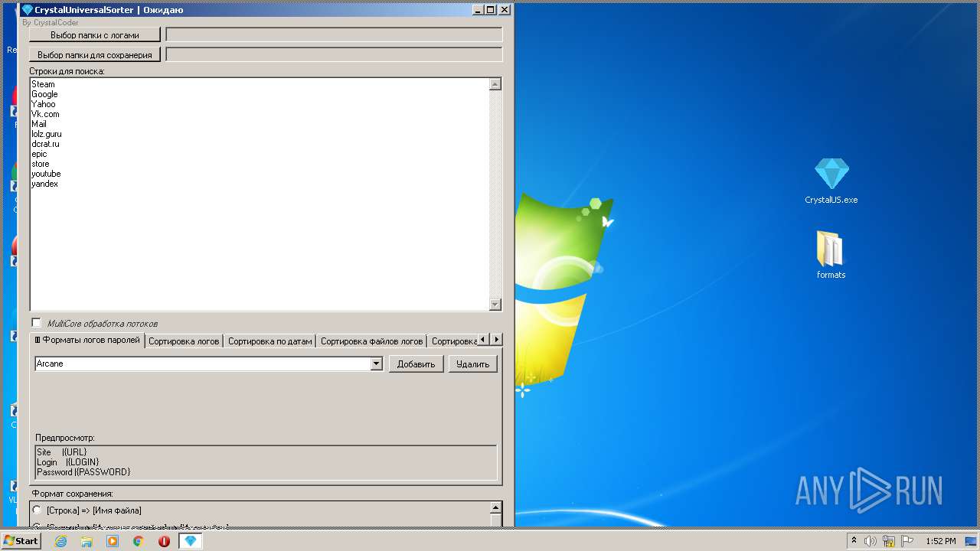980x551 pixels.
Task: Click the store line in search strings
Action: (x=41, y=164)
